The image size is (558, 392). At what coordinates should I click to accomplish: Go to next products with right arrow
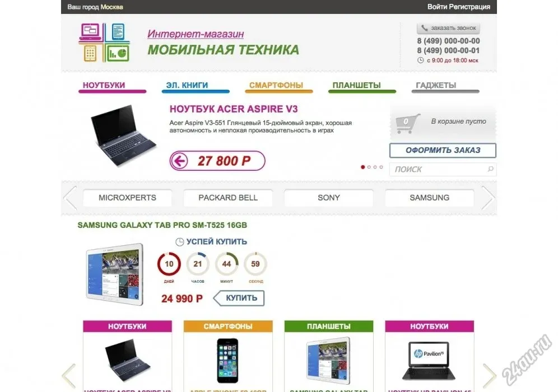point(489,375)
